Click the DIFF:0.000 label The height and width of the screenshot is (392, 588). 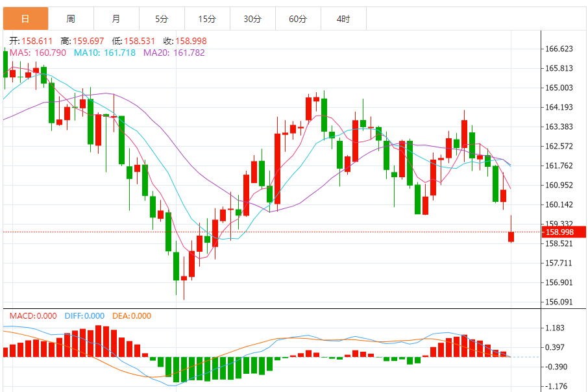84,316
